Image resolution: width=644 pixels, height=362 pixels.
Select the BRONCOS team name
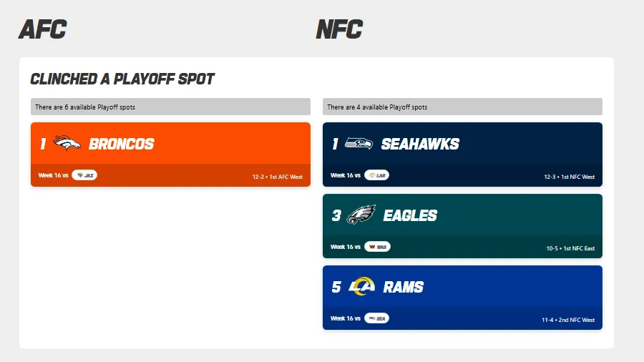tap(122, 144)
